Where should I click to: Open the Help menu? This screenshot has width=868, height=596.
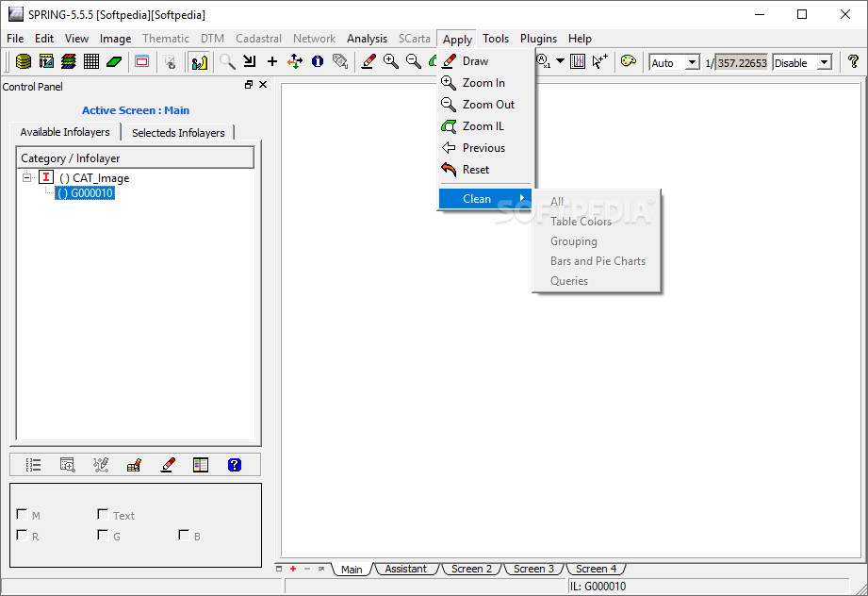[580, 39]
